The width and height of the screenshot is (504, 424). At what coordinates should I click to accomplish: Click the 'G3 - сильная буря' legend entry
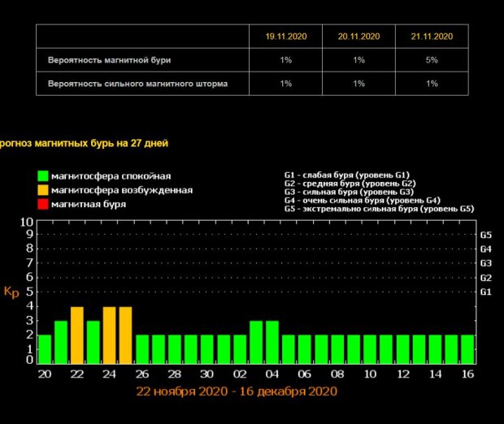[348, 192]
